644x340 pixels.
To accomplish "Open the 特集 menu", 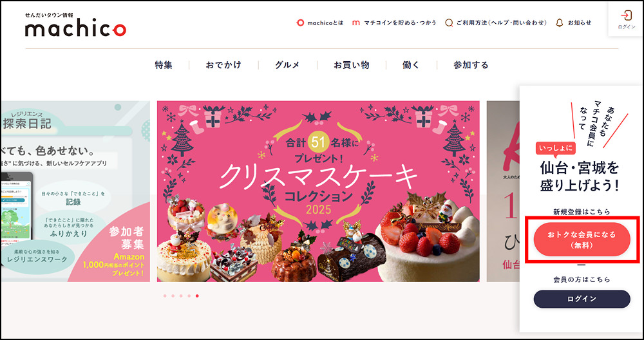I will (164, 65).
